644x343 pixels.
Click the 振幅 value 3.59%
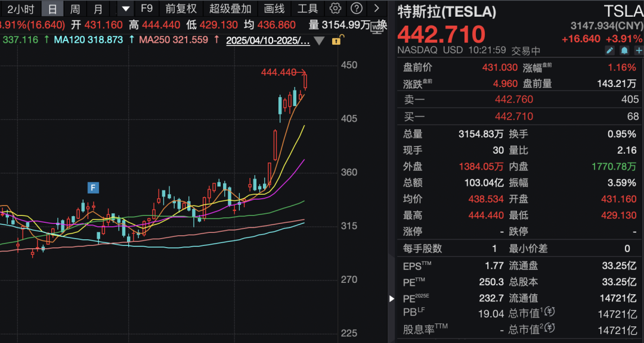622,183
